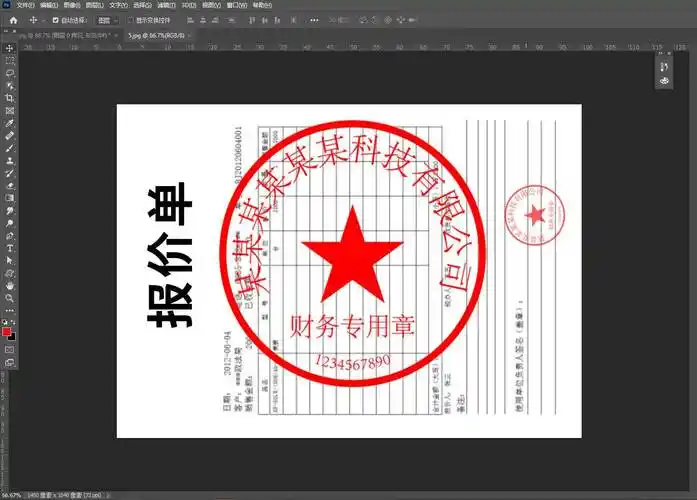Click the align bottom edges button

click(x=277, y=20)
